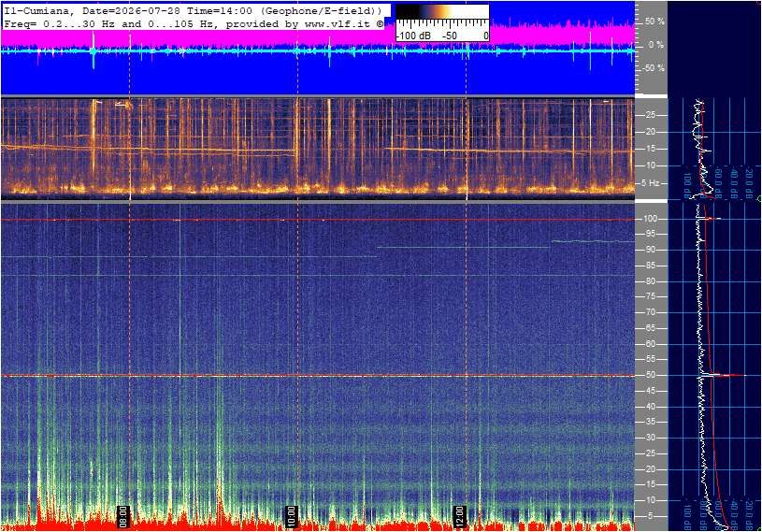Click the 10:00 time marker
The image size is (762, 532).
pyautogui.click(x=292, y=516)
